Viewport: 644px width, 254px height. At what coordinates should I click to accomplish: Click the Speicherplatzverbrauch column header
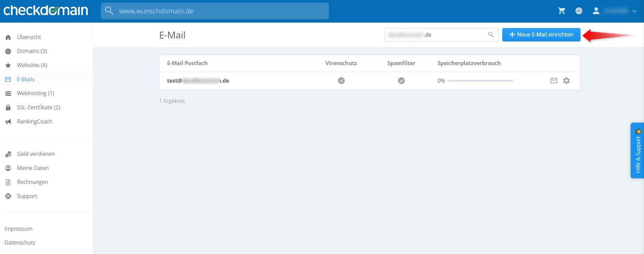click(x=469, y=63)
